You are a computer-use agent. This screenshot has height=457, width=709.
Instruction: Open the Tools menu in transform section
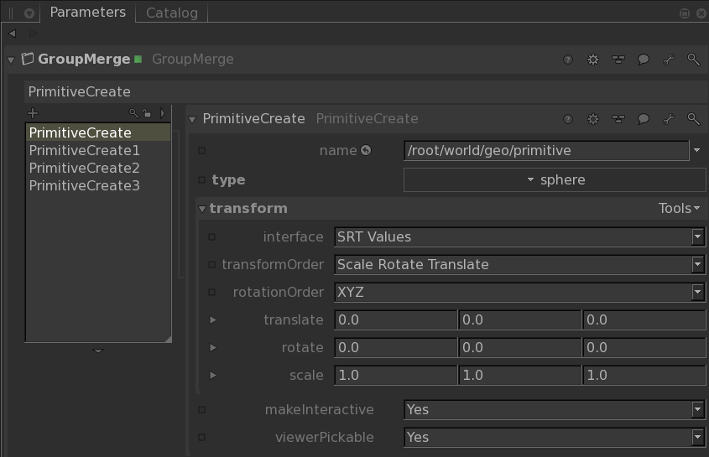679,209
